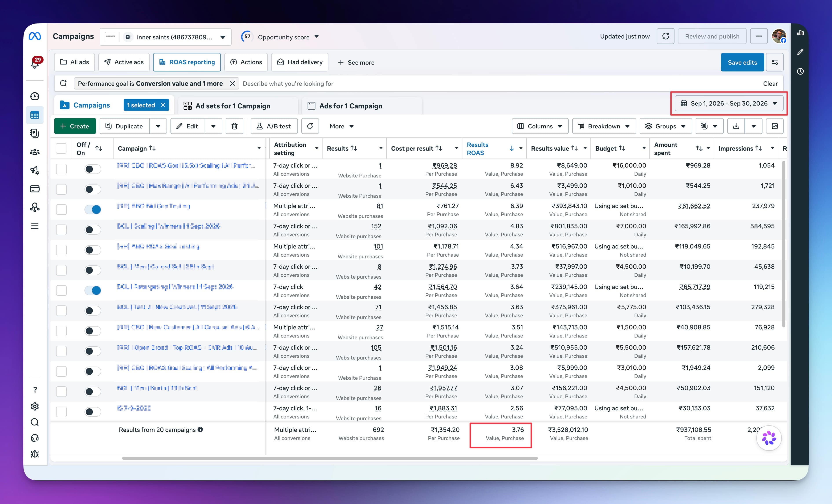Viewport: 832px width, 504px height.
Task: Click the A/B test button
Action: pyautogui.click(x=274, y=126)
